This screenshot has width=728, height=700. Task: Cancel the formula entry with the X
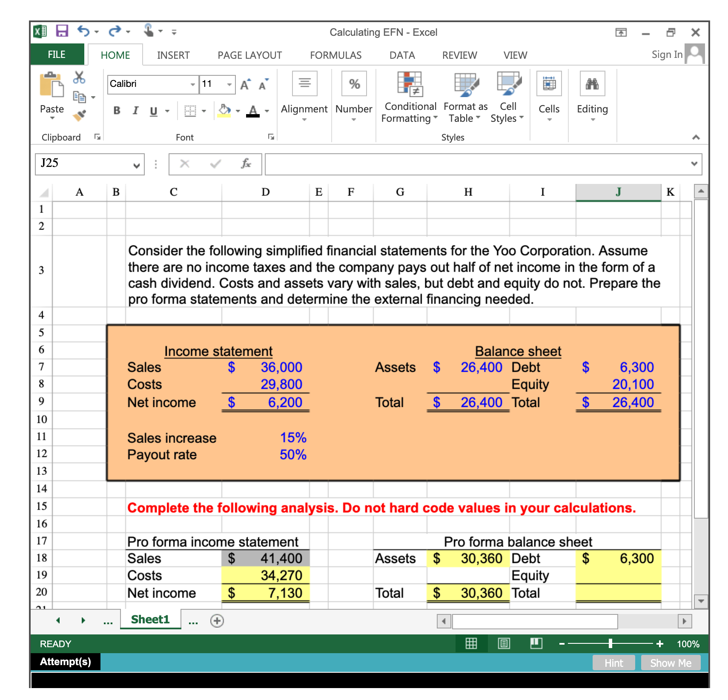pos(184,164)
